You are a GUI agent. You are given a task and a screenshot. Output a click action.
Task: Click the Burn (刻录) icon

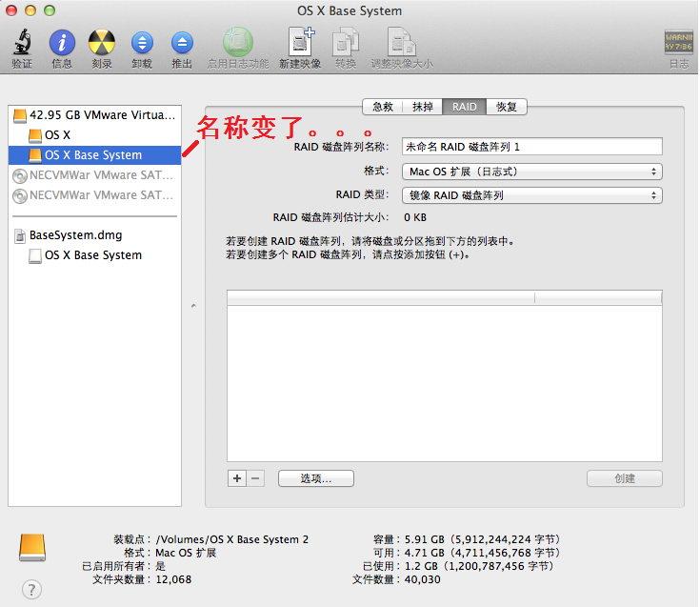[x=102, y=43]
